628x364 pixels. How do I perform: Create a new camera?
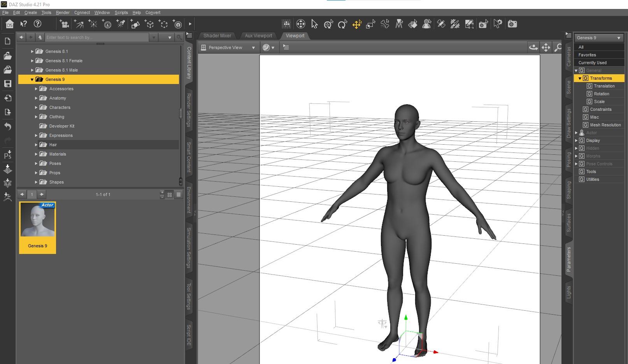64,24
